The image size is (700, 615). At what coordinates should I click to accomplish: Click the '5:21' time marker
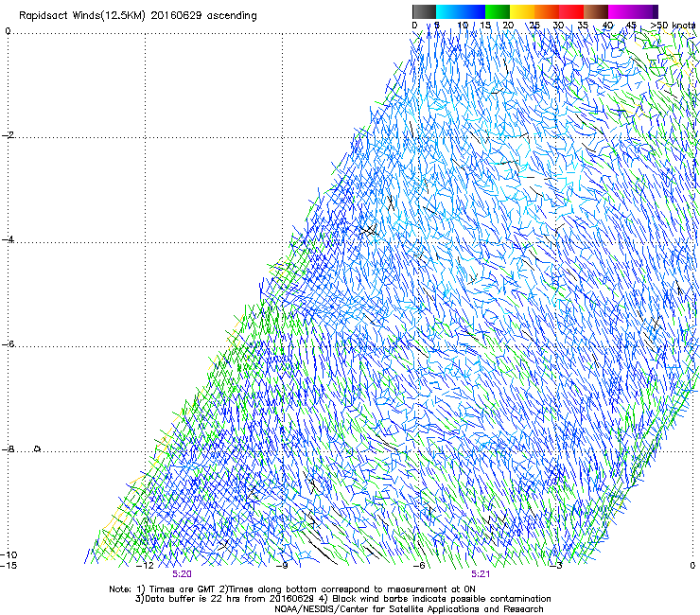[x=481, y=574]
